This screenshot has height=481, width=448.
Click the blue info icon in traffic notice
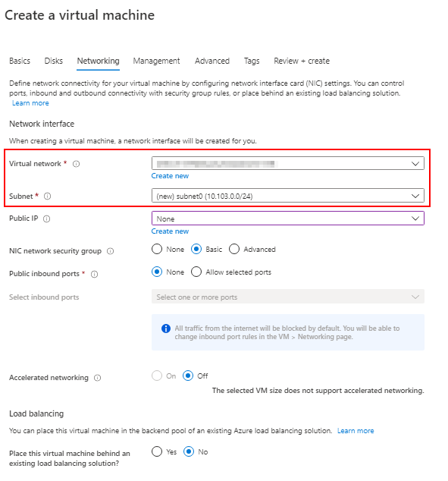[x=166, y=329]
